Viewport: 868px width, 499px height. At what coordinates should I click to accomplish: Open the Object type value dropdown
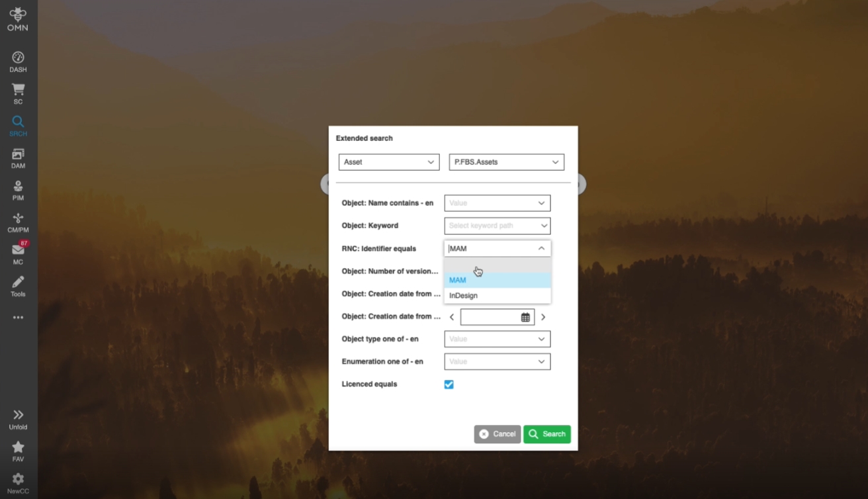(498, 339)
